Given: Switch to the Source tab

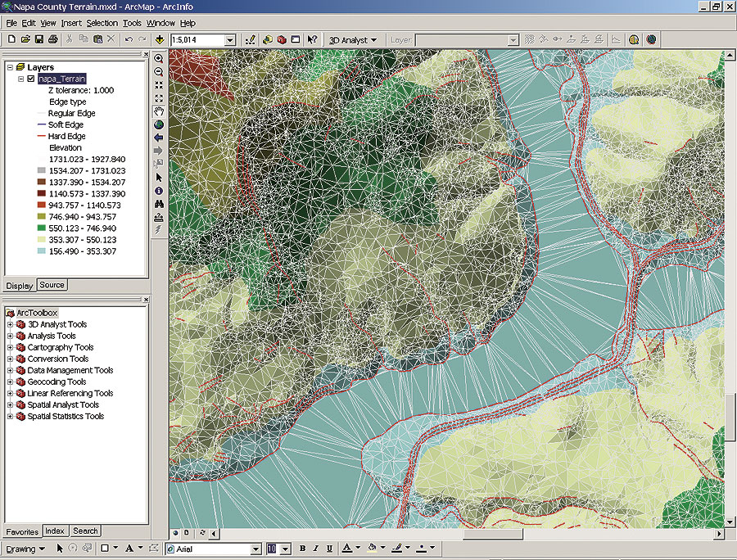Looking at the screenshot, I should pyautogui.click(x=52, y=285).
